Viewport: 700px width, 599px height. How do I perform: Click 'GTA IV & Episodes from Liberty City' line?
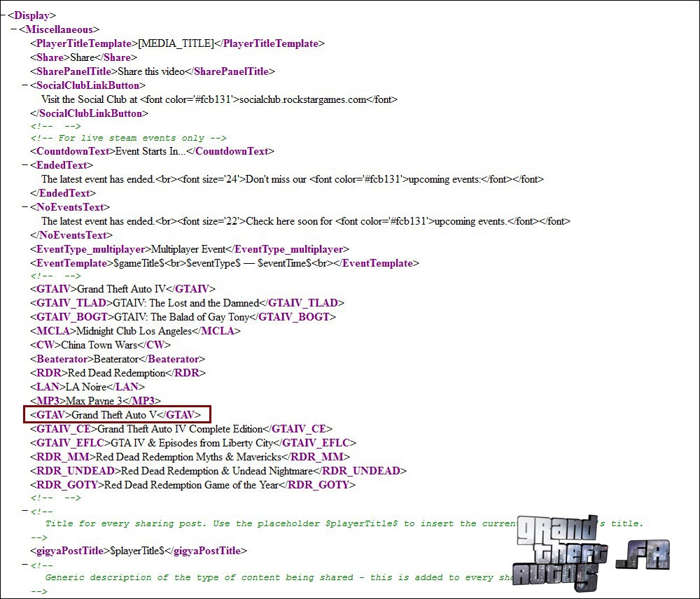193,443
